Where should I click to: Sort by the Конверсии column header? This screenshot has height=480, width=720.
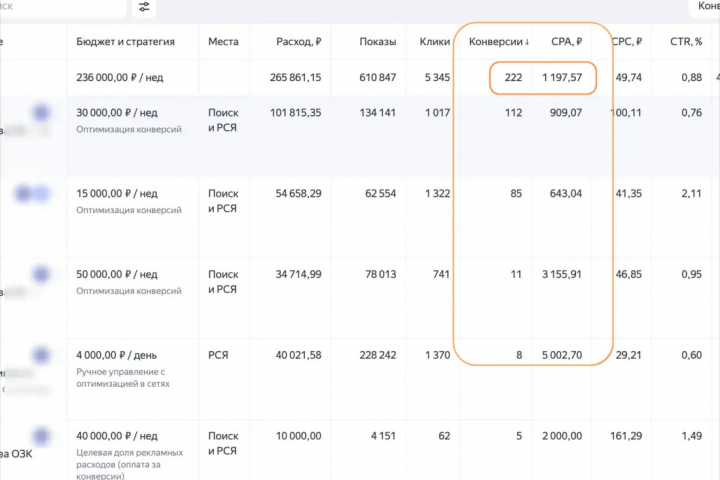point(499,42)
